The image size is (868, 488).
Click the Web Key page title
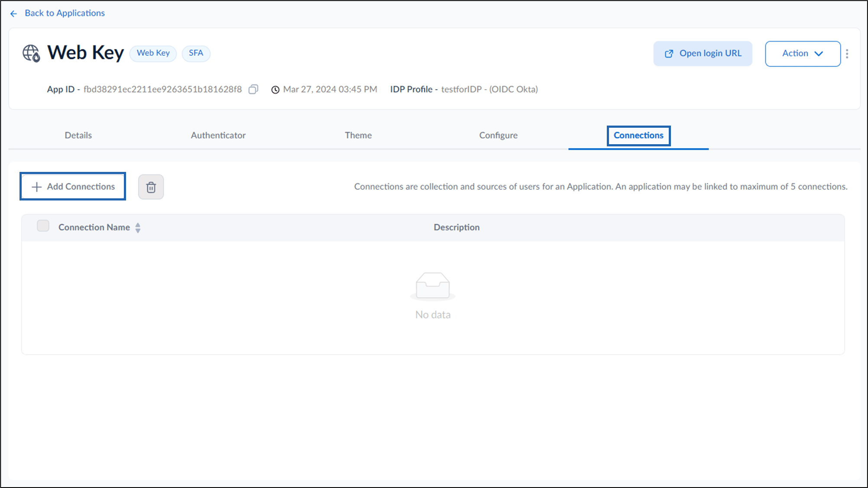point(86,53)
